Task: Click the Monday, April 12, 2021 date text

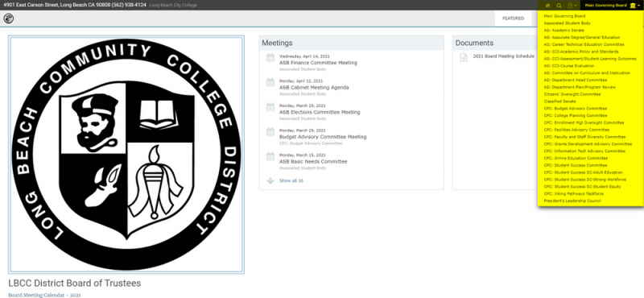Action: click(x=301, y=81)
